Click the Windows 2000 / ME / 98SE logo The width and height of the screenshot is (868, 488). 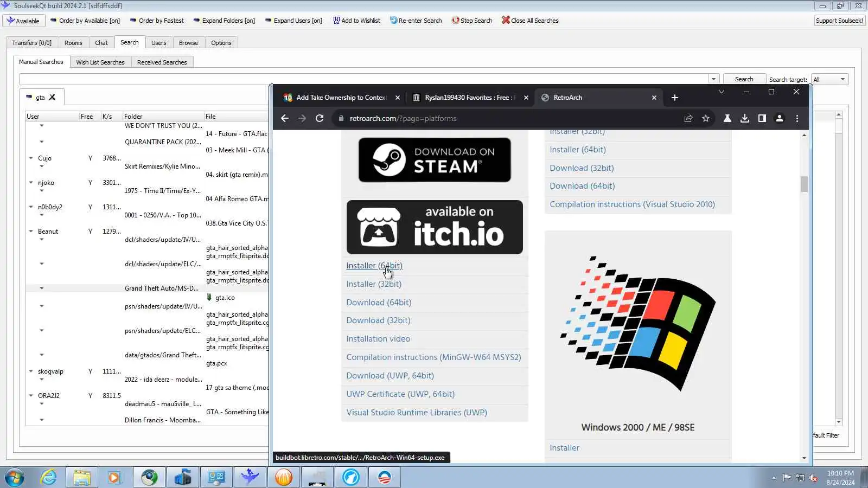coord(638,324)
